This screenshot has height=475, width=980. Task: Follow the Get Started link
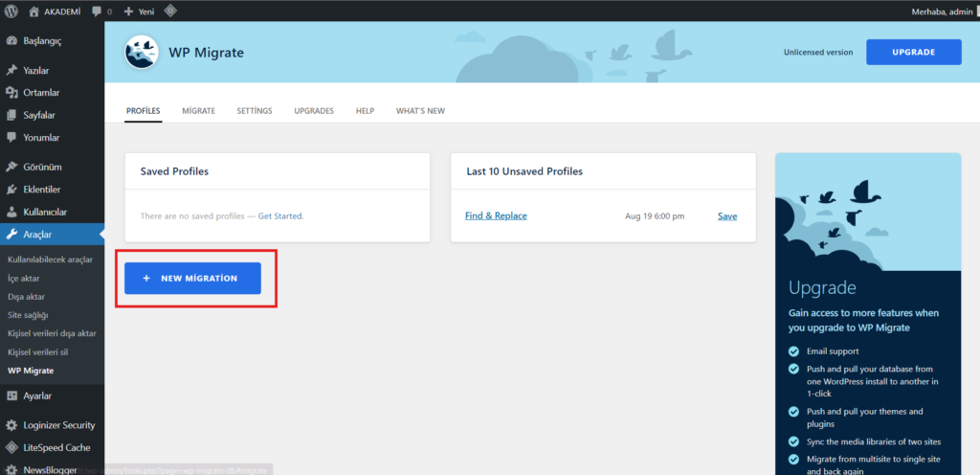[280, 215]
